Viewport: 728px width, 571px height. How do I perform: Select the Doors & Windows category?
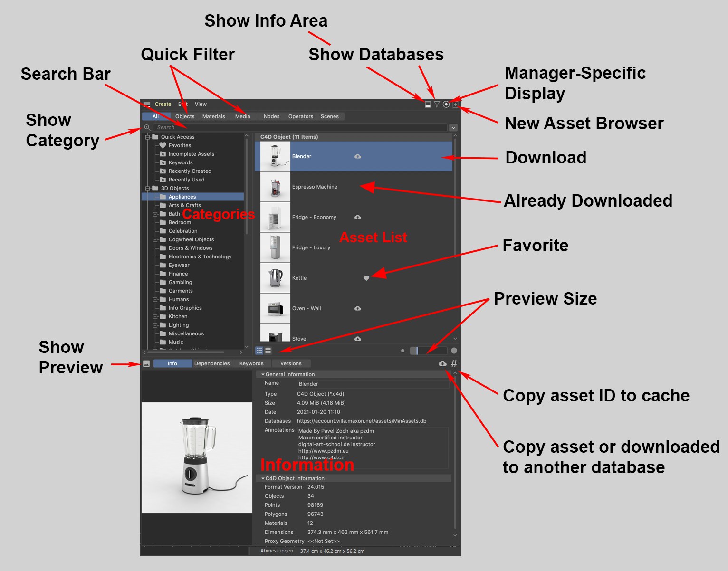tap(191, 248)
